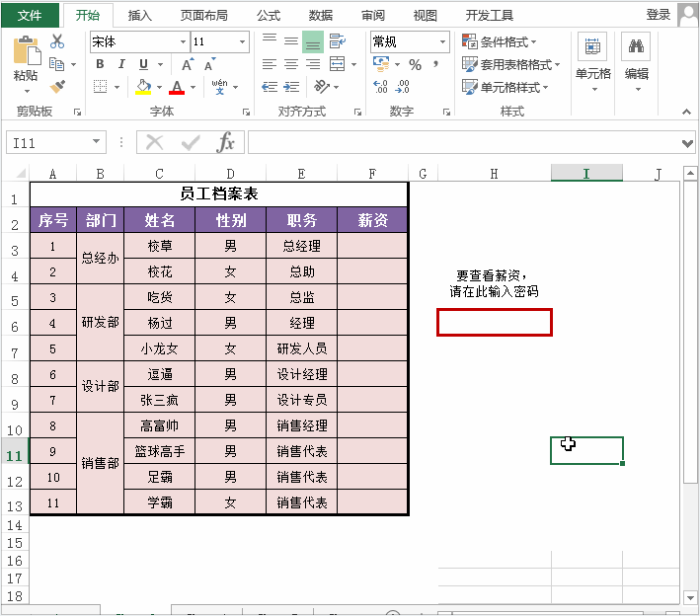Click the red-bordered password input cell
The height and width of the screenshot is (616, 700).
(495, 322)
